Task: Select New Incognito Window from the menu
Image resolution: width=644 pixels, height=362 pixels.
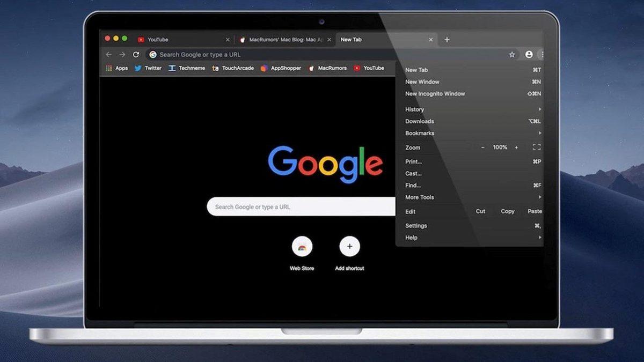Action: pyautogui.click(x=435, y=93)
